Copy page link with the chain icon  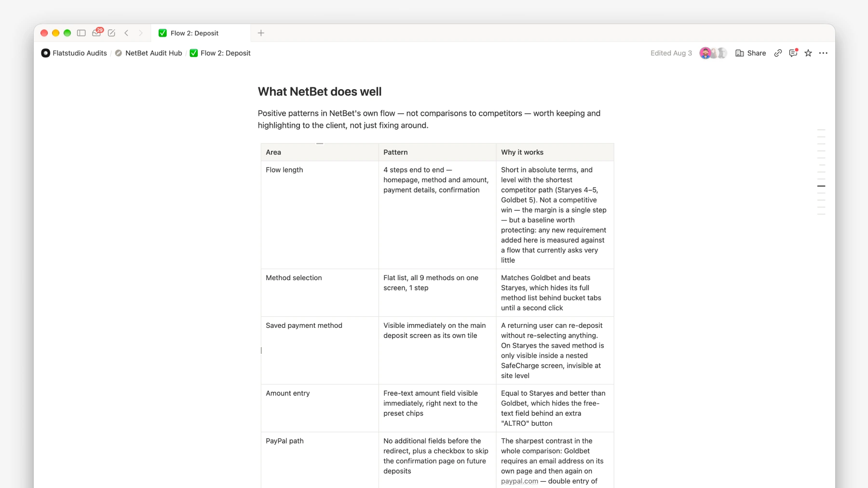point(778,53)
